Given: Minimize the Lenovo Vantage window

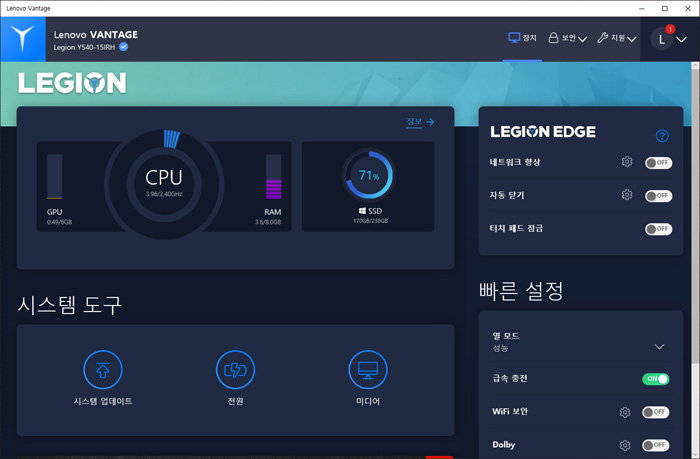Looking at the screenshot, I should [x=642, y=8].
